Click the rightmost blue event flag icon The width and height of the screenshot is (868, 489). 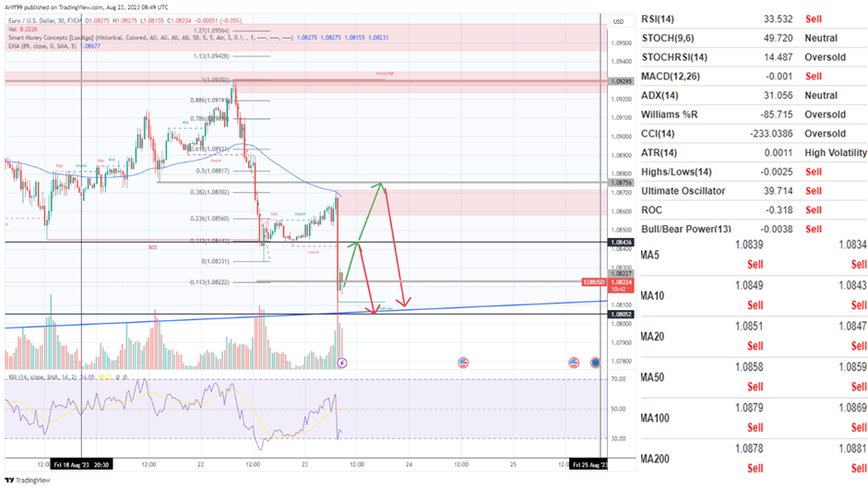[596, 364]
